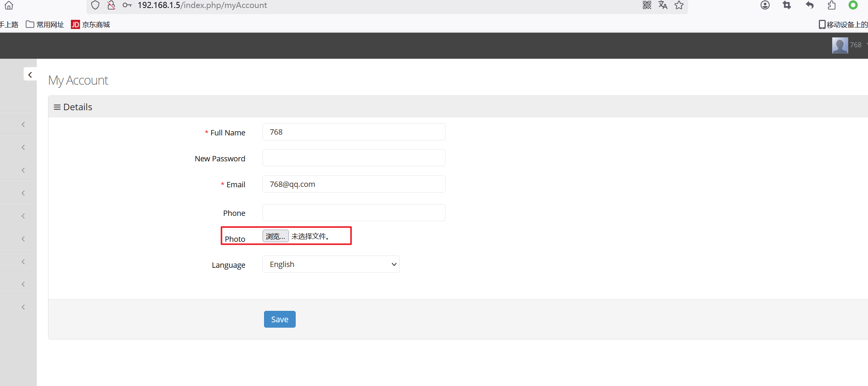Open the Language dropdown showing English
The image size is (868, 386).
pyautogui.click(x=331, y=264)
